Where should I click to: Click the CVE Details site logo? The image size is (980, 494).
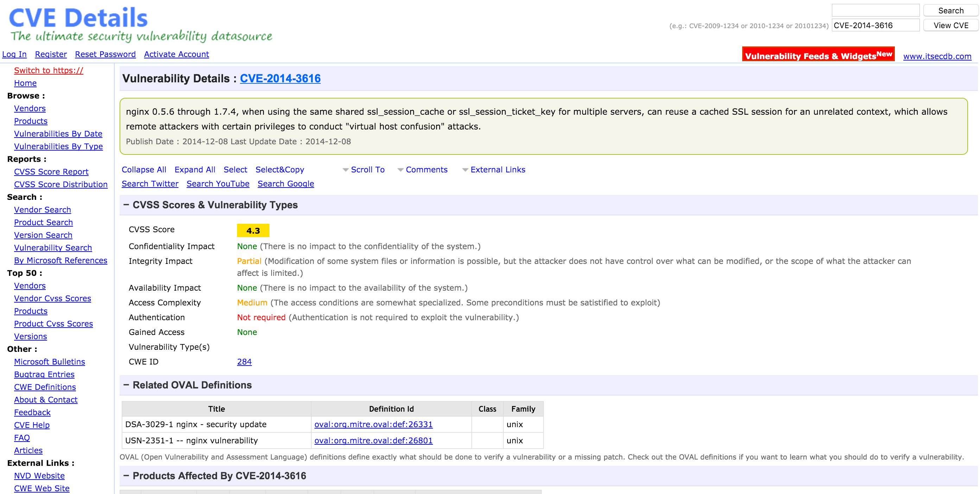[x=78, y=18]
